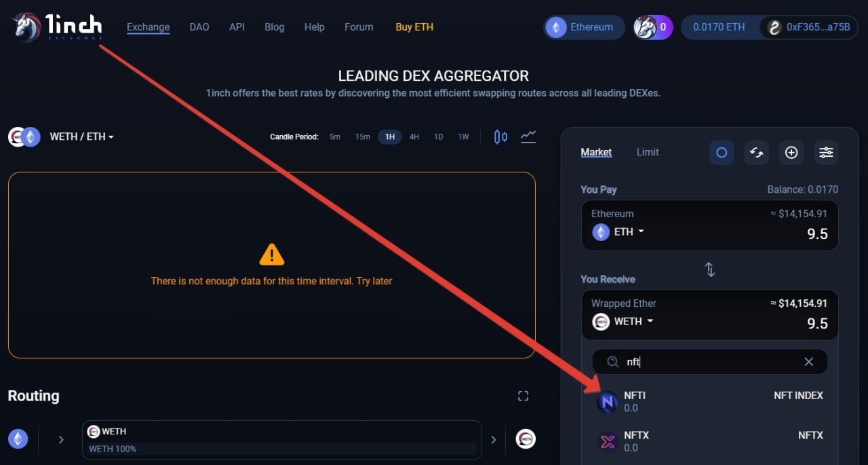Select the 1H candle period

(x=390, y=137)
